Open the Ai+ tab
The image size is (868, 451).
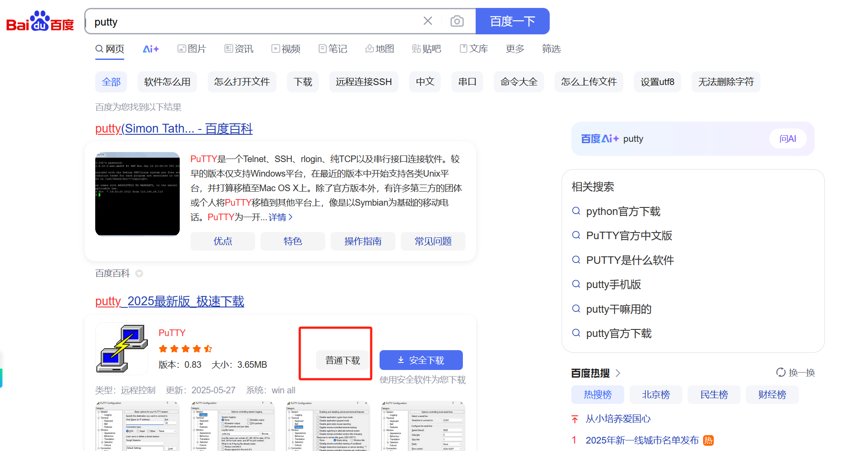coord(151,49)
